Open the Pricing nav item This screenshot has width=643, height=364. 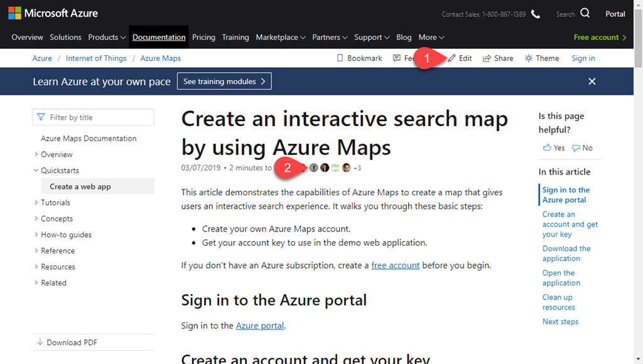tap(204, 37)
